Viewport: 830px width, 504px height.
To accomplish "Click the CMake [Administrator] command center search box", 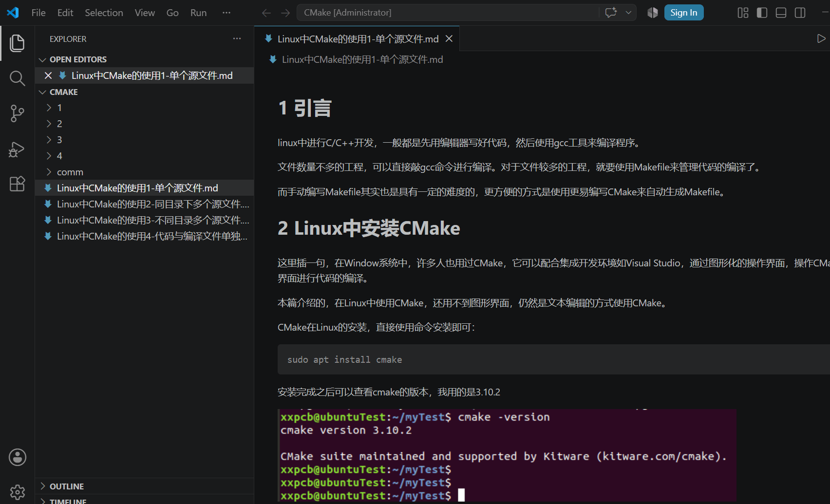I will [448, 13].
